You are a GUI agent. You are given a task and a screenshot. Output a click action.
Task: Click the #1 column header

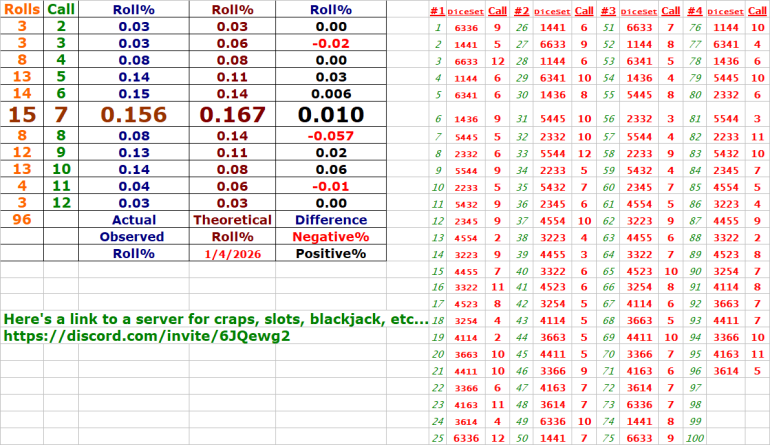click(437, 10)
